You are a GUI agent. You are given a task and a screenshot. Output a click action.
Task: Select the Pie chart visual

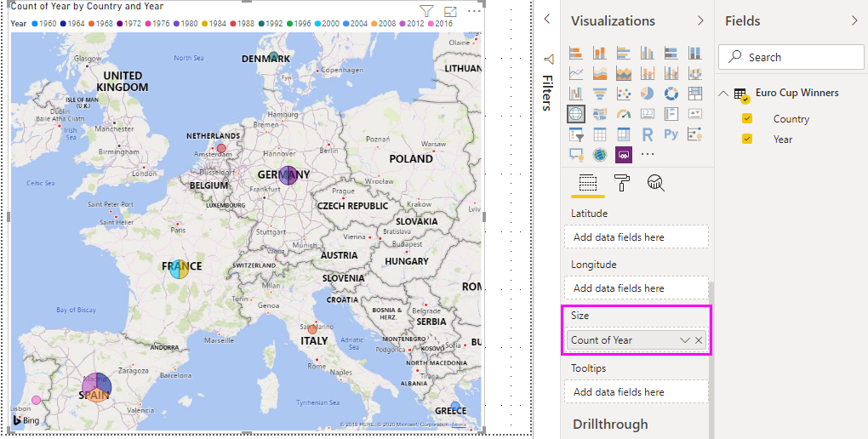pos(647,93)
